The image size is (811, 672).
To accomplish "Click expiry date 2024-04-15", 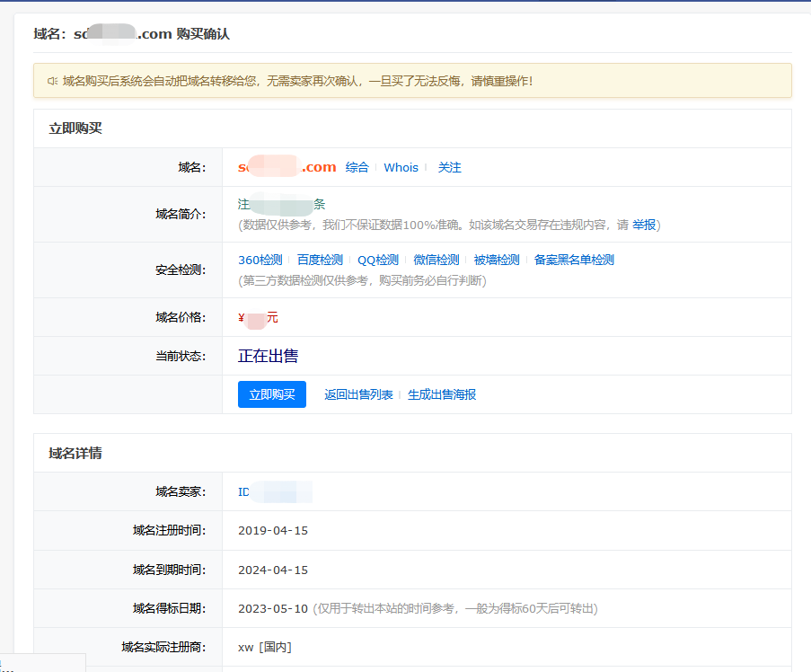I will pos(272,570).
